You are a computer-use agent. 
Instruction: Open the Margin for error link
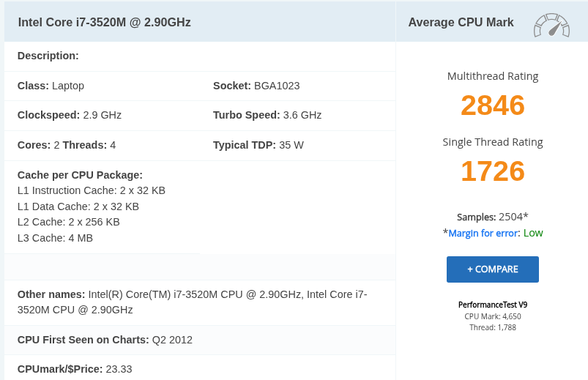tap(483, 233)
